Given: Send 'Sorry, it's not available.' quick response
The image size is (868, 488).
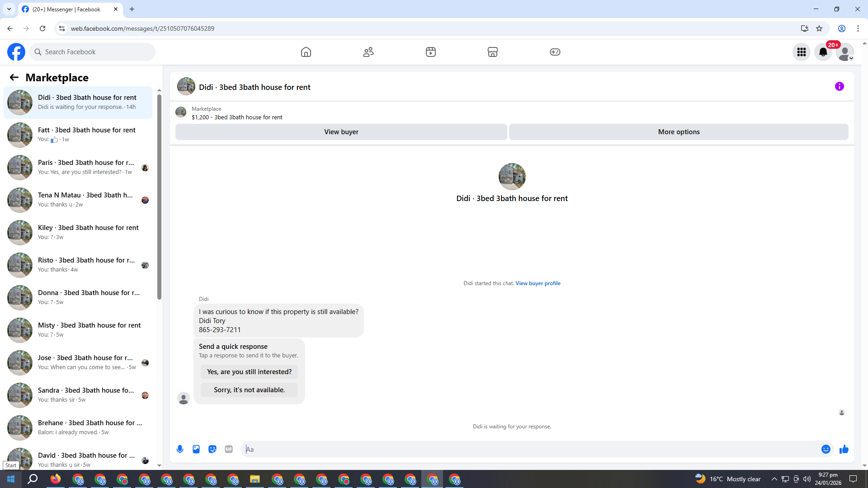Looking at the screenshot, I should (x=249, y=389).
